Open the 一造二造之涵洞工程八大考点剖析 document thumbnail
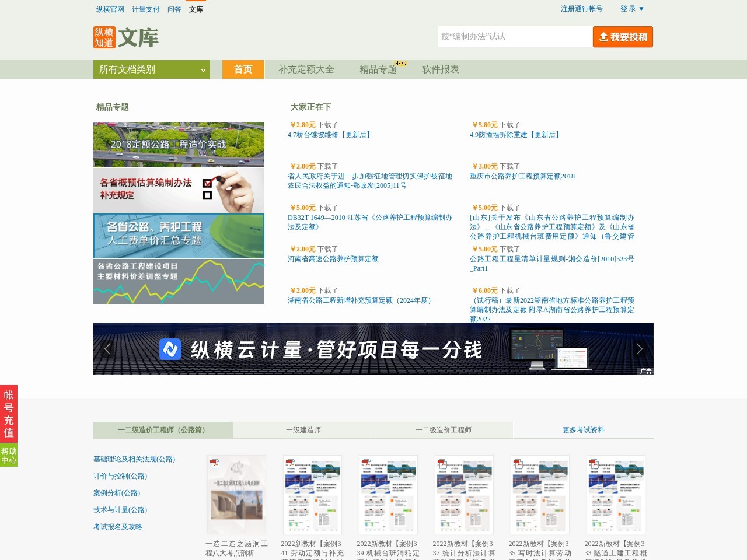 coord(236,495)
